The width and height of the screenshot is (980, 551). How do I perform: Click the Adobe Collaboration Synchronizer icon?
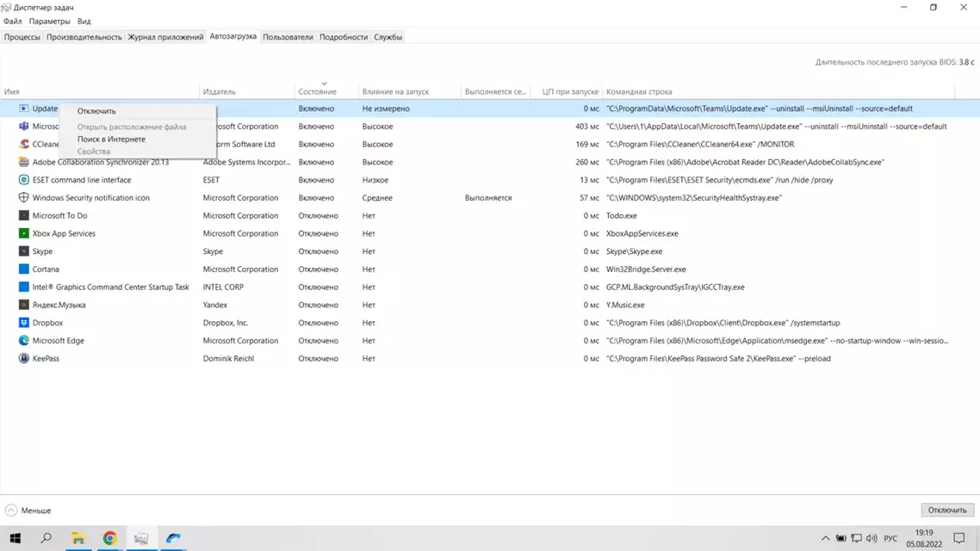tap(24, 162)
